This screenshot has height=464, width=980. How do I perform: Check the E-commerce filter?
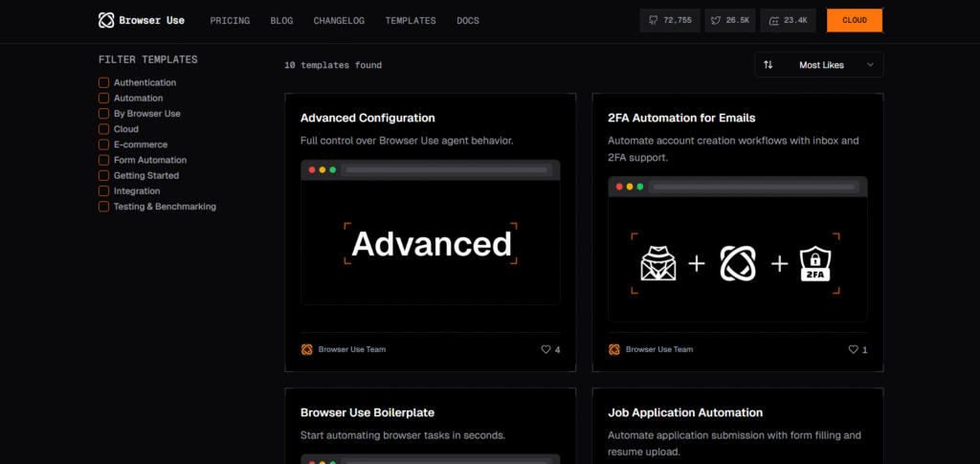coord(103,144)
